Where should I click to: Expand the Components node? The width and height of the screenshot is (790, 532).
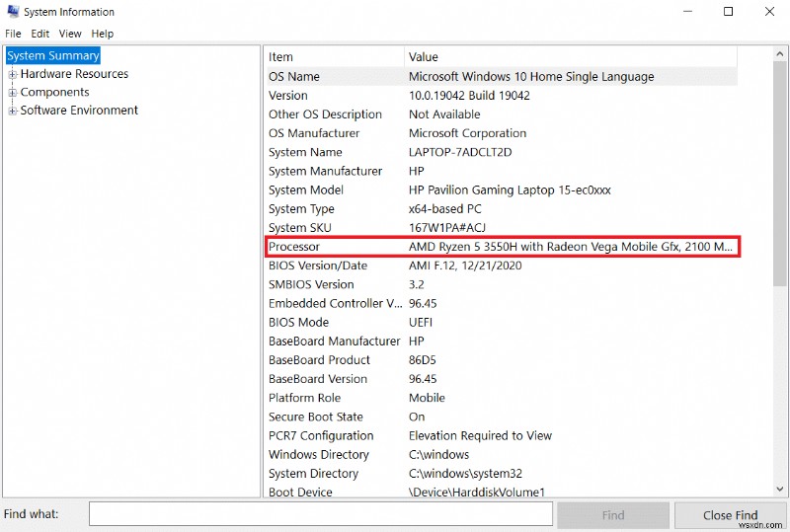13,93
